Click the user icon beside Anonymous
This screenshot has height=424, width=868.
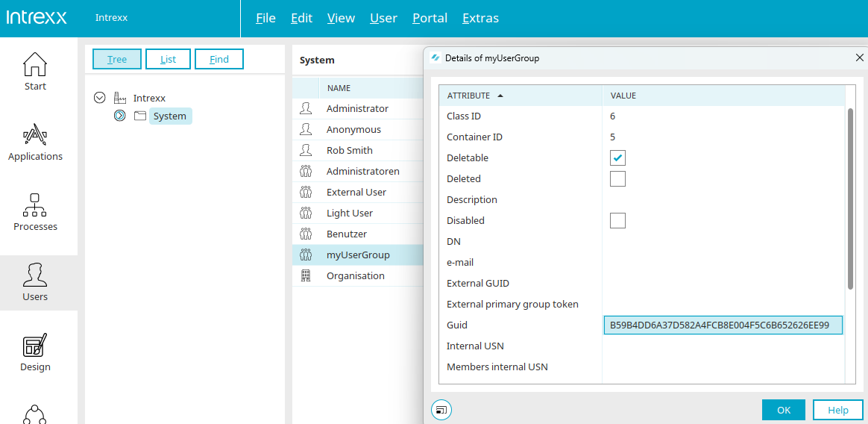click(x=306, y=130)
